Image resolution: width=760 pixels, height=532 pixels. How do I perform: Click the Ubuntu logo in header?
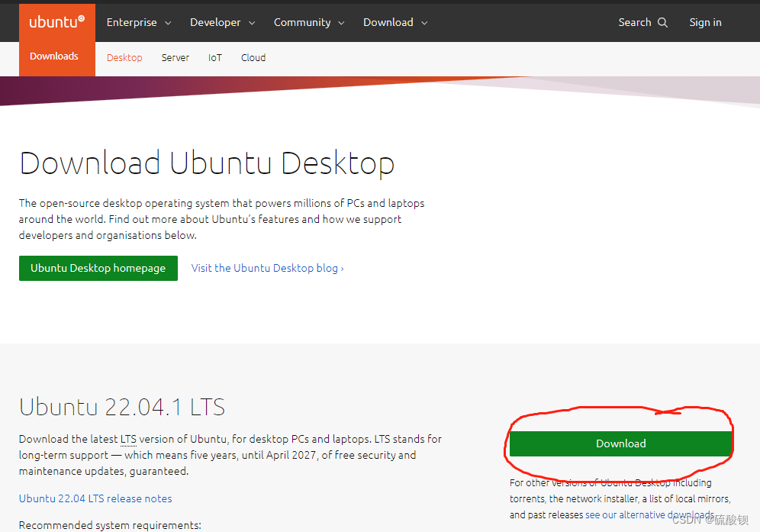(x=56, y=22)
